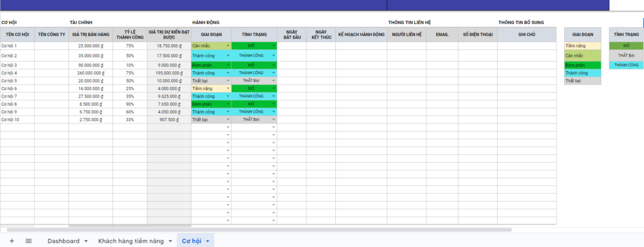This screenshot has height=247, width=644.
Task: Select the EMAIL column header
Action: [442, 35]
